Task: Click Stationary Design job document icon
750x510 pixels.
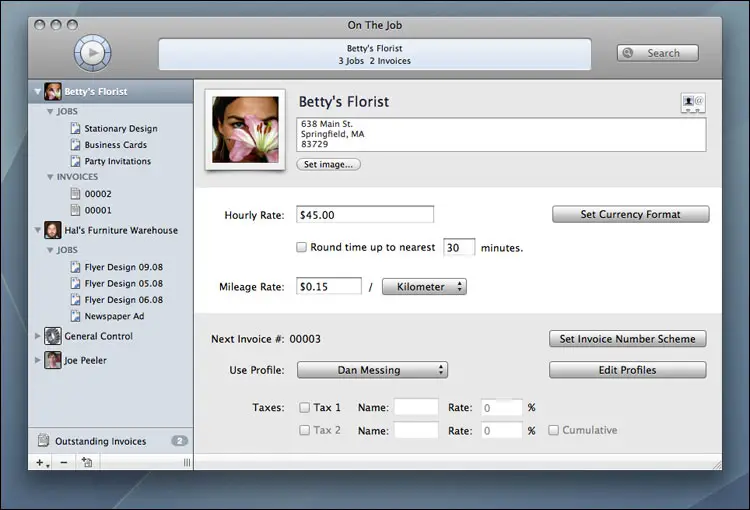Action: (75, 128)
